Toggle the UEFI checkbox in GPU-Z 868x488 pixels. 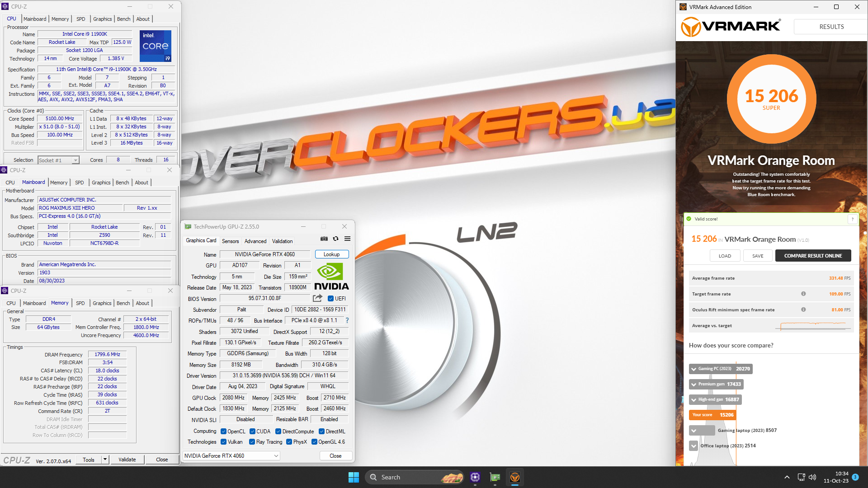tap(330, 299)
